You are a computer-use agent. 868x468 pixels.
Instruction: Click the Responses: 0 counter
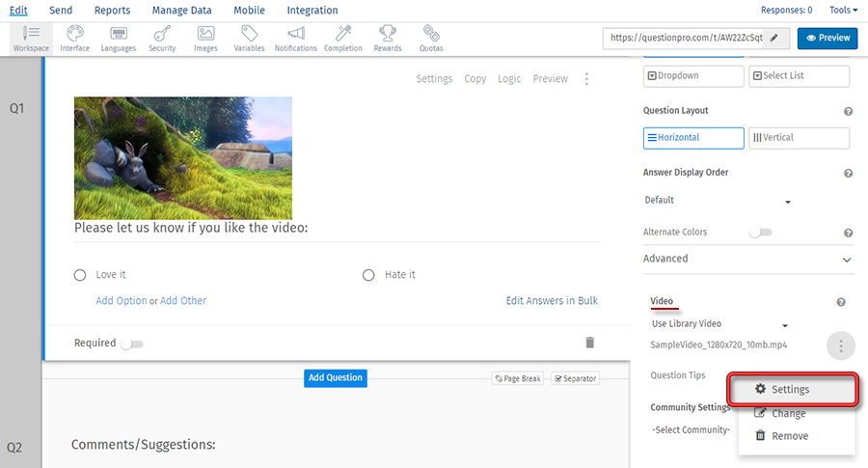787,10
